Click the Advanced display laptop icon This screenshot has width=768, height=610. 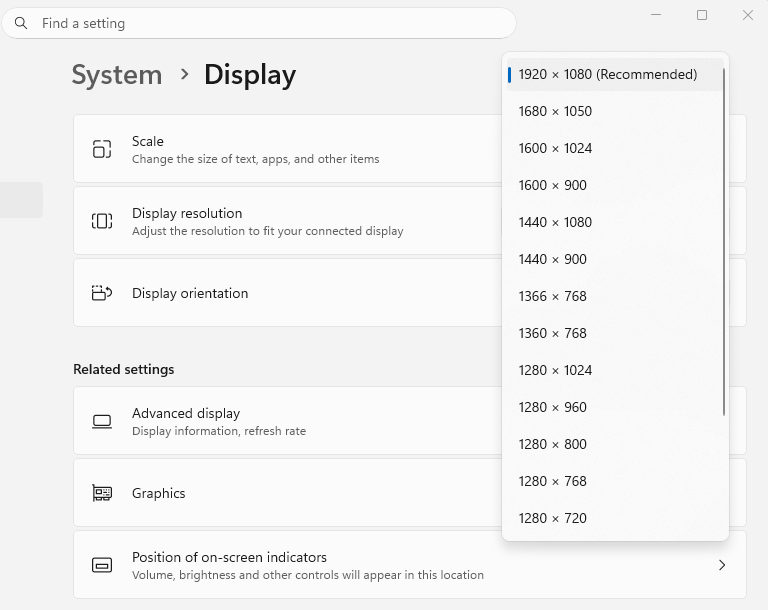pos(102,421)
